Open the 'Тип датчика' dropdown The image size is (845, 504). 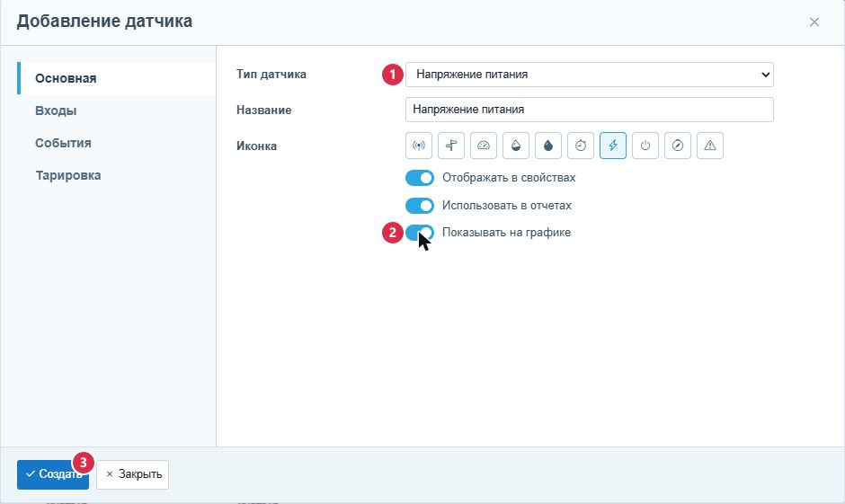click(589, 75)
